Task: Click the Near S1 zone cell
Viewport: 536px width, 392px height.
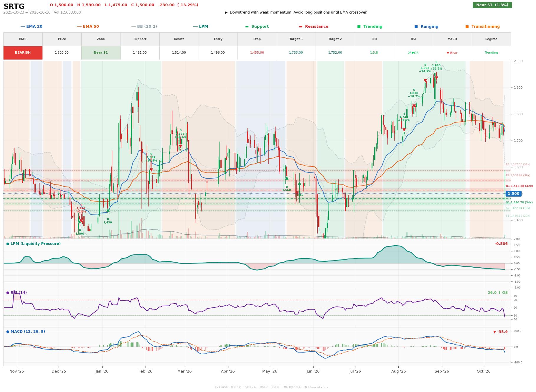Action: tap(101, 53)
